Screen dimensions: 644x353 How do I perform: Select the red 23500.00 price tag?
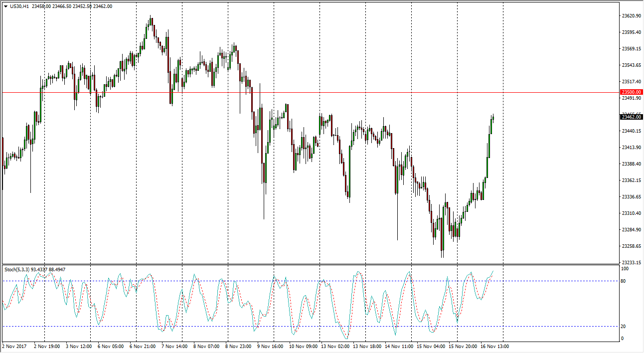[631, 92]
